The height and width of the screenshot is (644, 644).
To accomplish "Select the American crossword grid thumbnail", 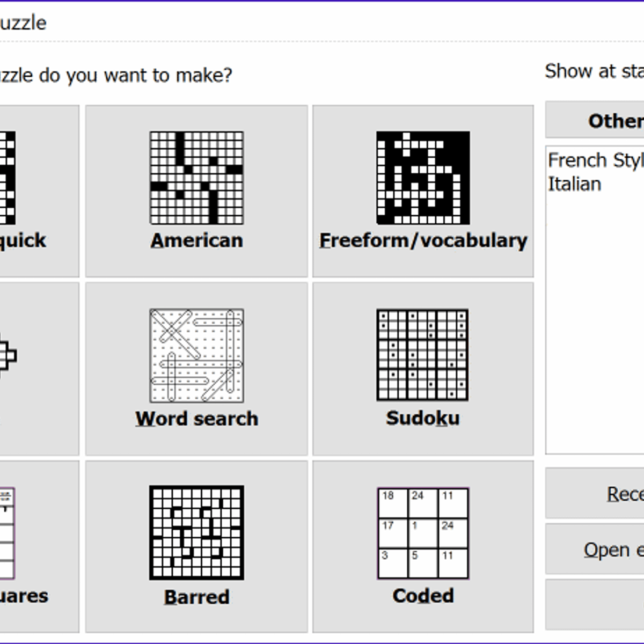I will click(x=196, y=177).
